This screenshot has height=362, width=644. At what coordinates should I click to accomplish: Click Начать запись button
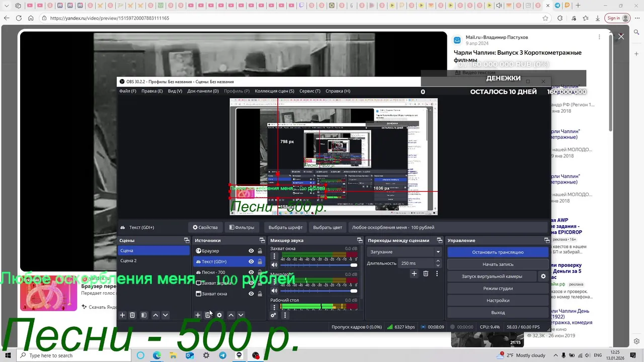[498, 264]
